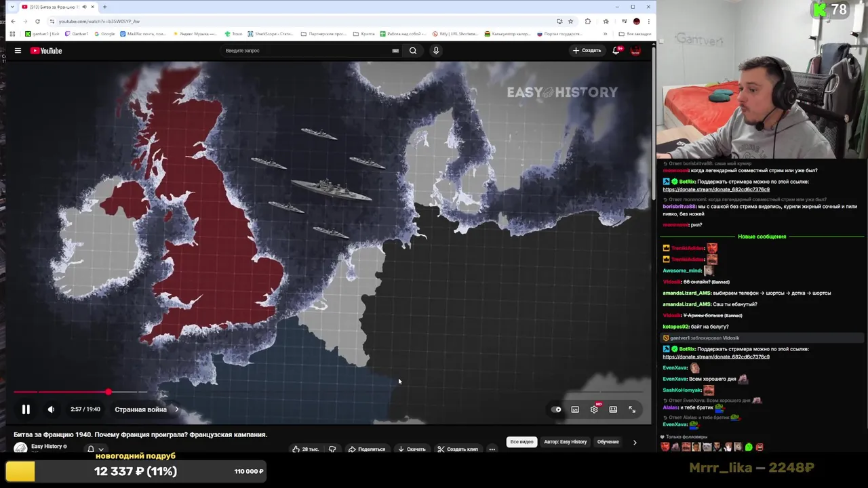
Task: Click SashKoHomyak username in chat
Action: [x=682, y=390]
